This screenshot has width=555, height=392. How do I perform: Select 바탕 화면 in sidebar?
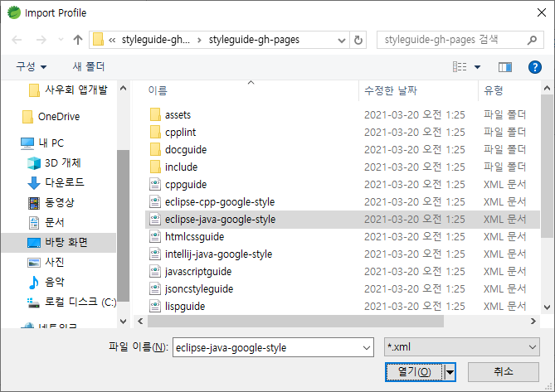pos(58,243)
